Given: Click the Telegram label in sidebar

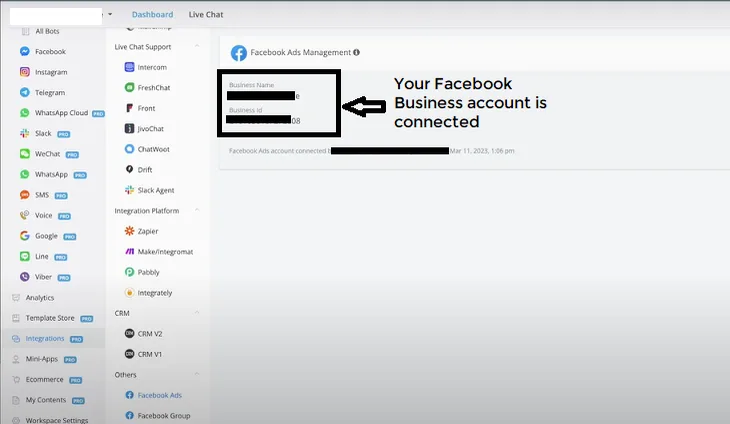Looking at the screenshot, I should pos(50,92).
